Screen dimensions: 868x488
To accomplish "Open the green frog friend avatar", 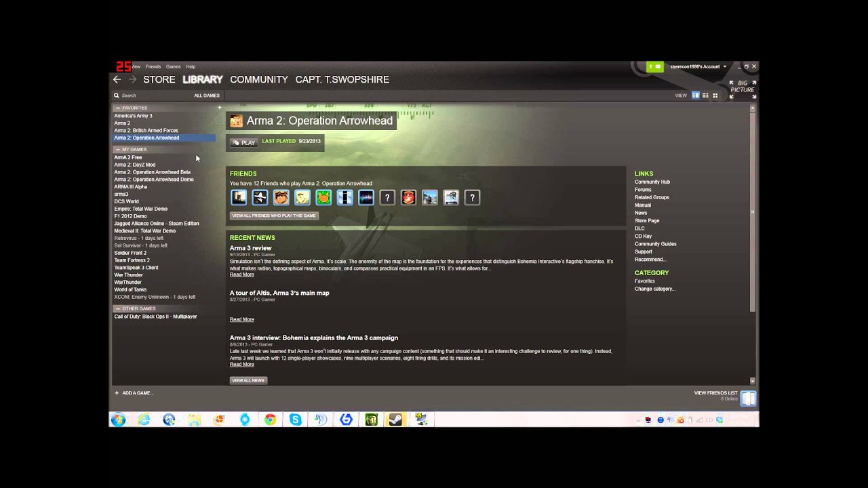I will click(323, 197).
